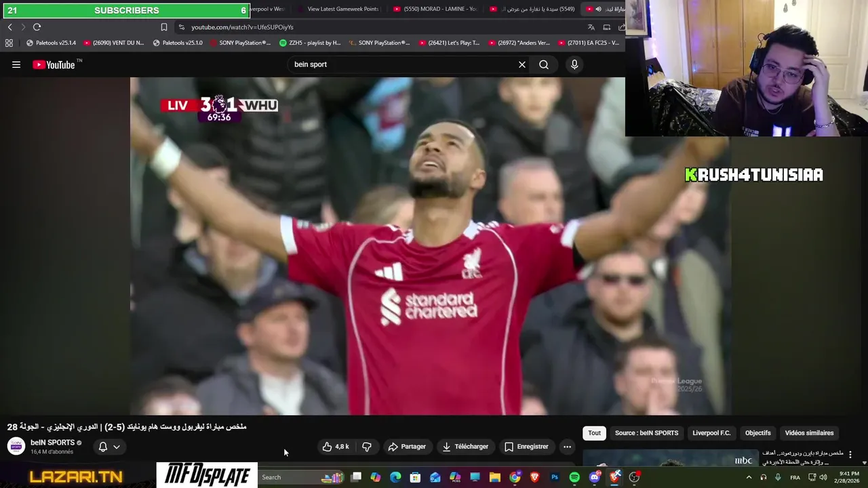Open three-dot menu of recommended mbc video

850,455
